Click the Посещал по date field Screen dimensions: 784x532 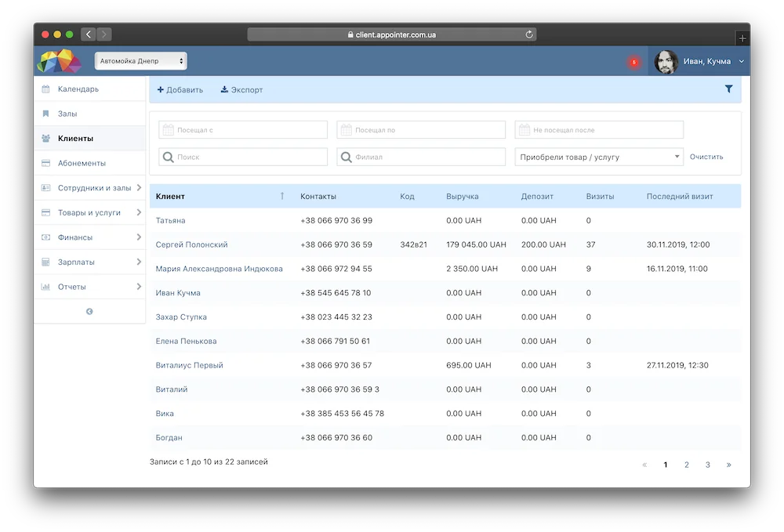point(421,130)
